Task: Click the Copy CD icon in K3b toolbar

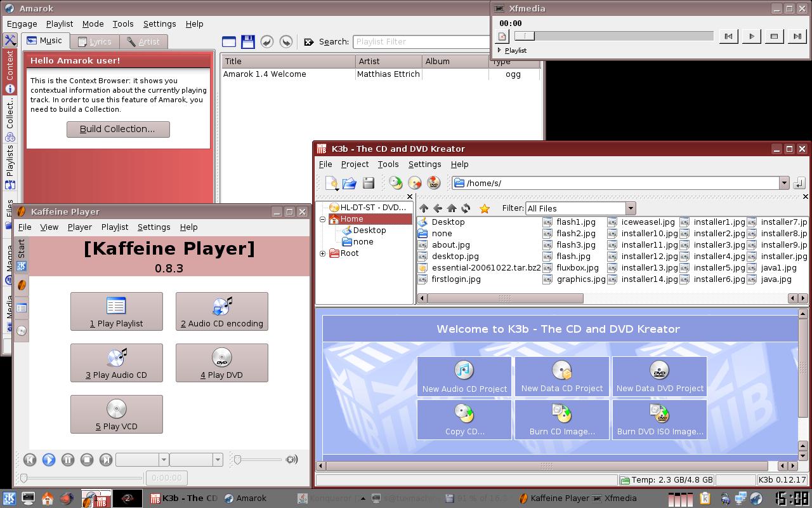Action: point(396,184)
